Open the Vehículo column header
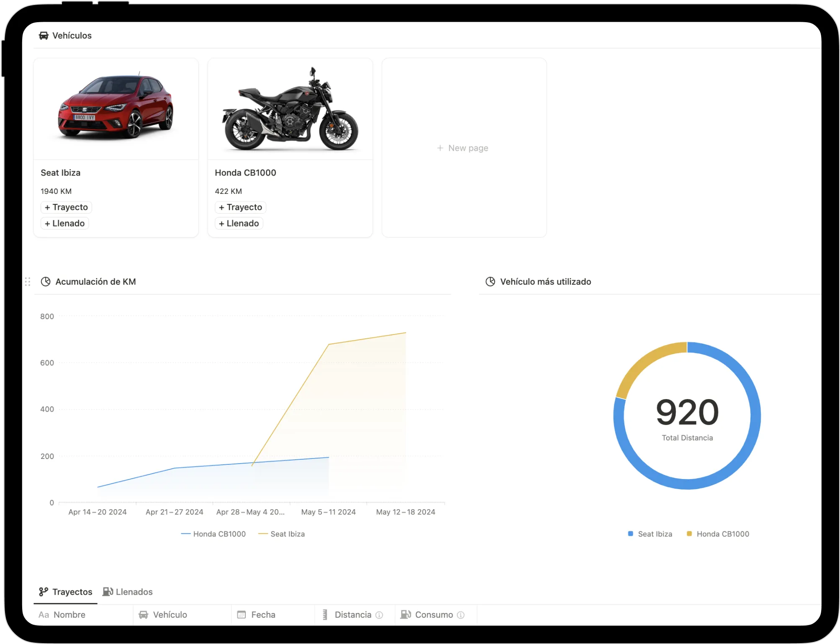The image size is (840, 644). tap(182, 615)
